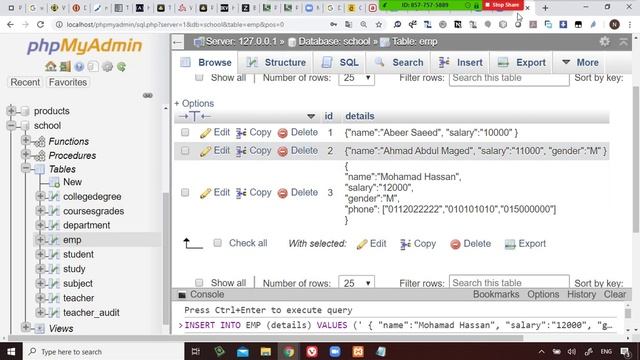640x360 pixels.
Task: Tick checkbox for row id 3
Action: tap(185, 192)
